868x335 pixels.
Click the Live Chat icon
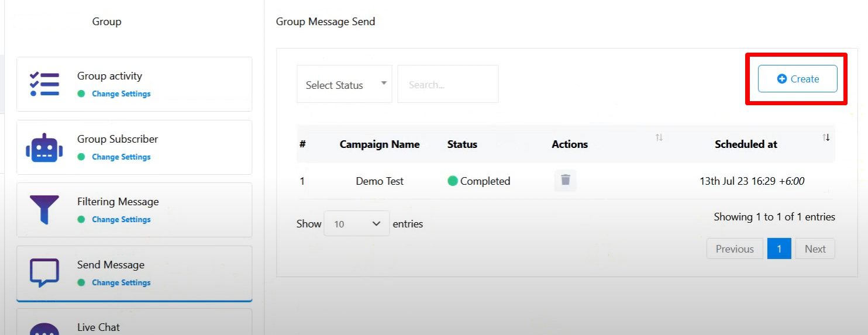[x=44, y=329]
